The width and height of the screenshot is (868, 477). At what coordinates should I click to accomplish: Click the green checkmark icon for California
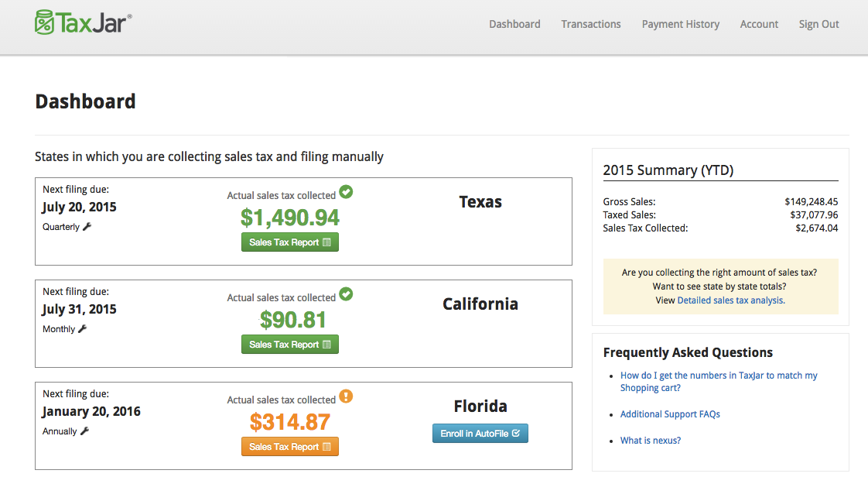tap(346, 294)
